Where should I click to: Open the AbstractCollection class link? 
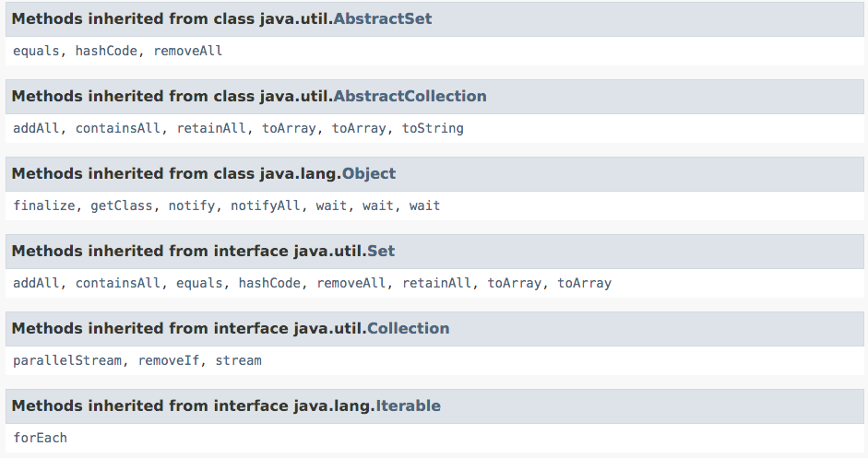click(410, 96)
